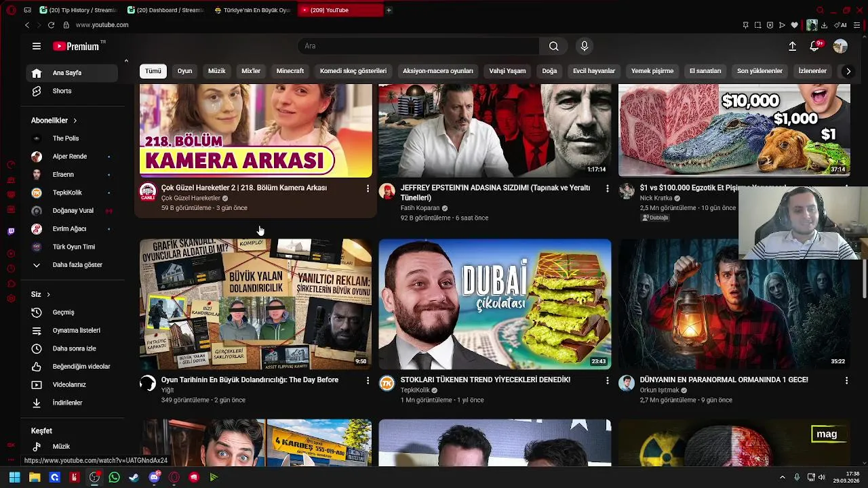Open Orkun Işıtmak channel link

coord(659,390)
